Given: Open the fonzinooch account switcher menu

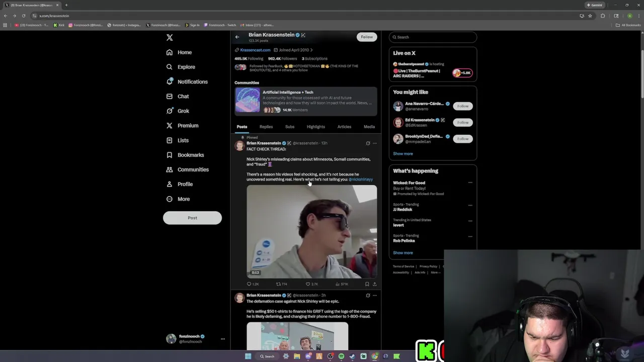Looking at the screenshot, I should [222, 339].
